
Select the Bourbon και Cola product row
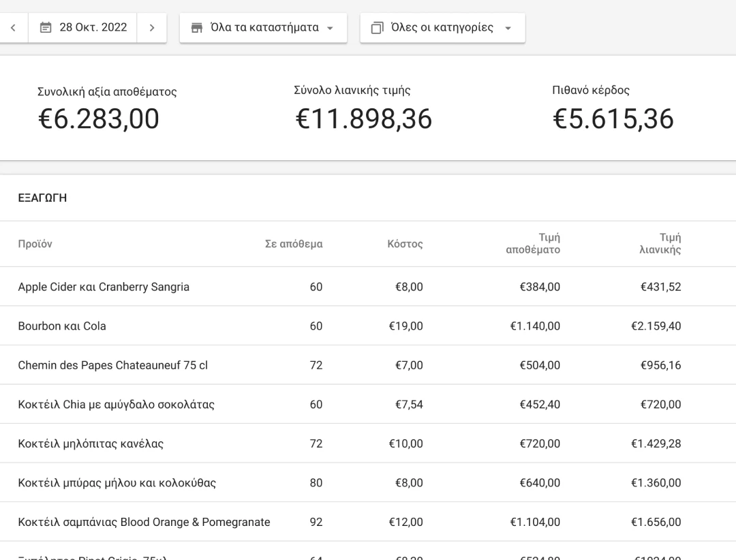tap(62, 326)
